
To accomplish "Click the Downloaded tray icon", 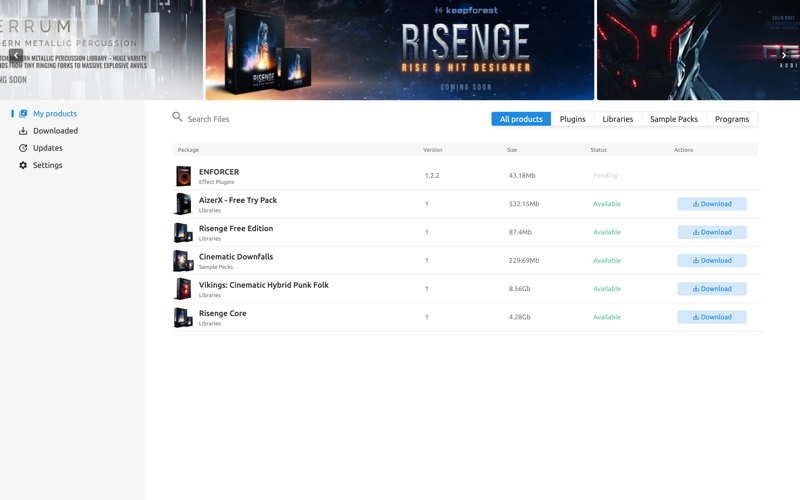I will click(x=23, y=131).
